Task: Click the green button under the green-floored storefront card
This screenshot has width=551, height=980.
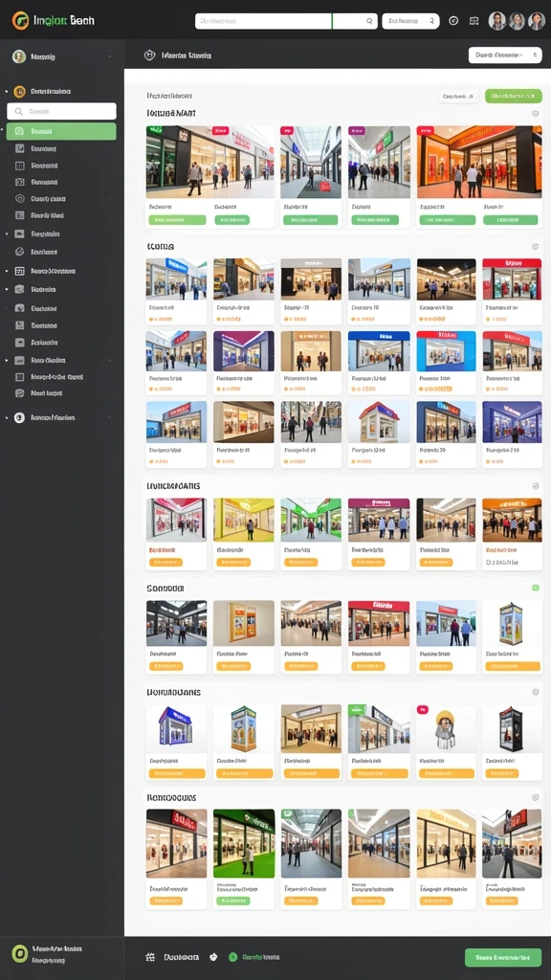Action: [233, 901]
